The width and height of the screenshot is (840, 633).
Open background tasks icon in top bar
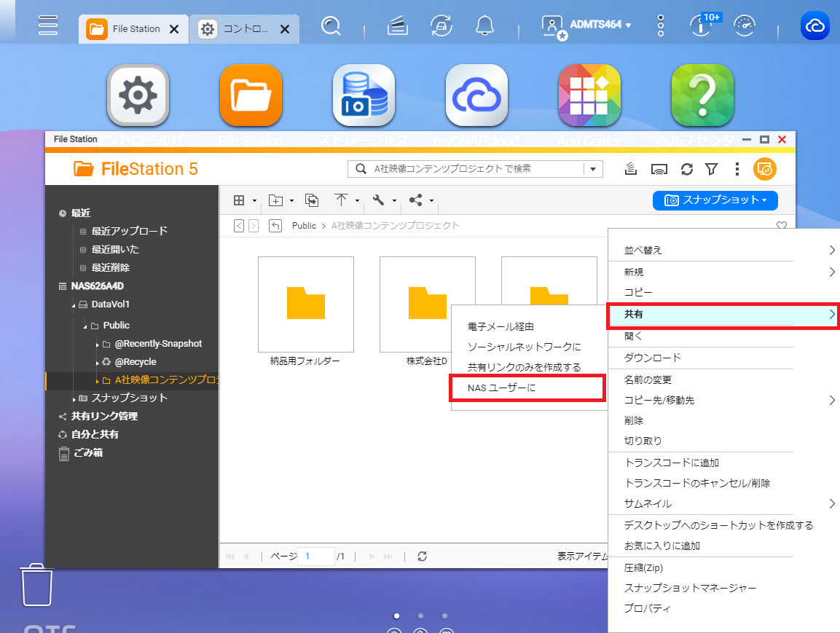398,25
